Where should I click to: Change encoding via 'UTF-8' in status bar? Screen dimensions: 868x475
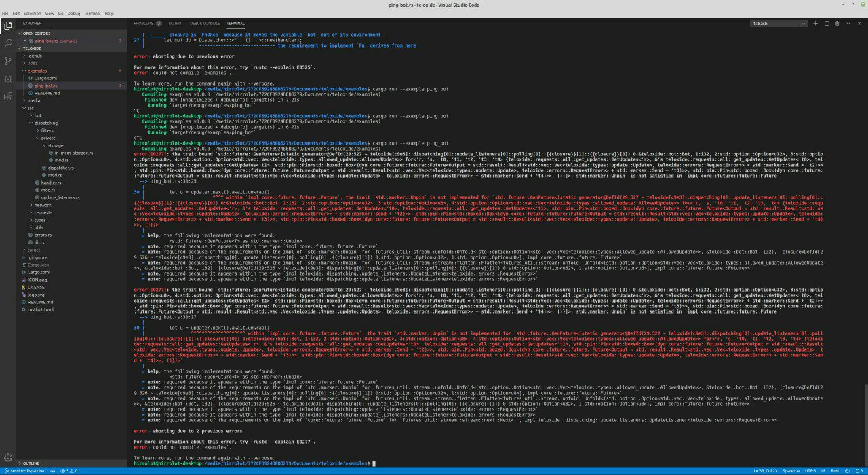(x=810, y=471)
